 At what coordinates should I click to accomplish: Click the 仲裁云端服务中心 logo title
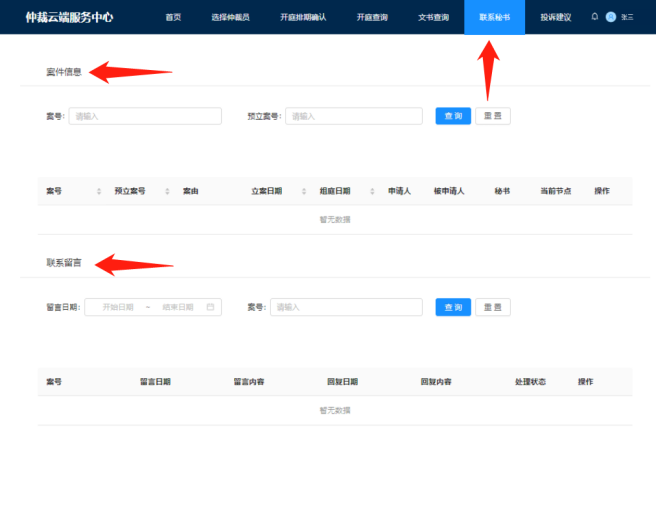click(69, 17)
